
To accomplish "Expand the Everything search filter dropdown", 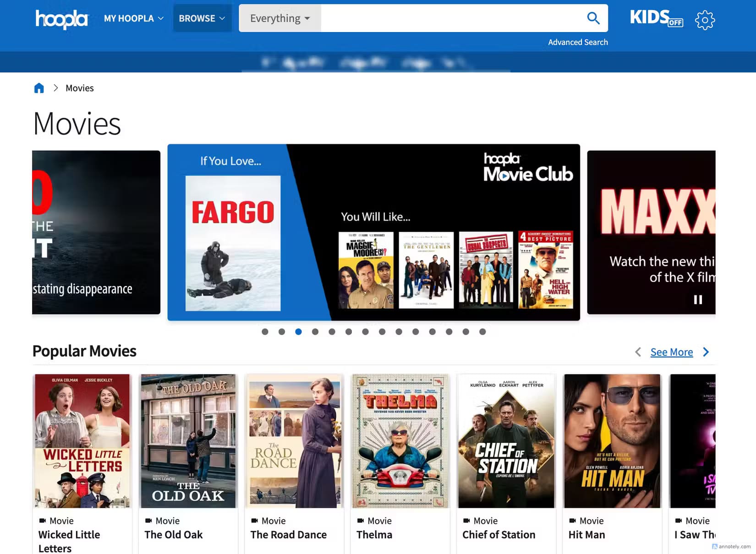I will pyautogui.click(x=280, y=18).
